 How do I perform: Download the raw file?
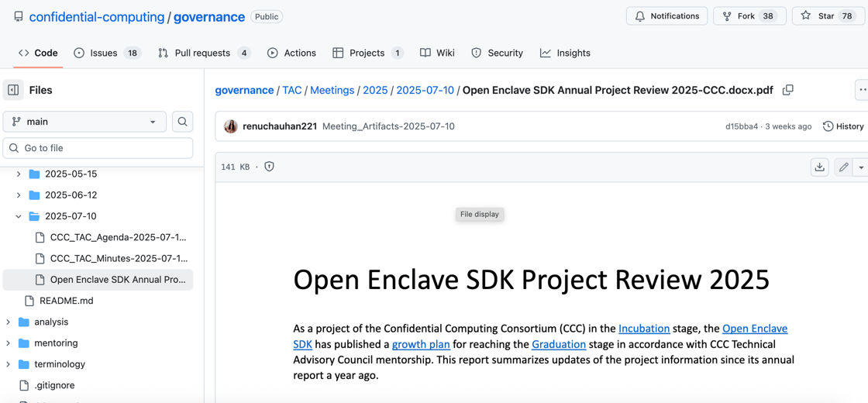coord(819,167)
